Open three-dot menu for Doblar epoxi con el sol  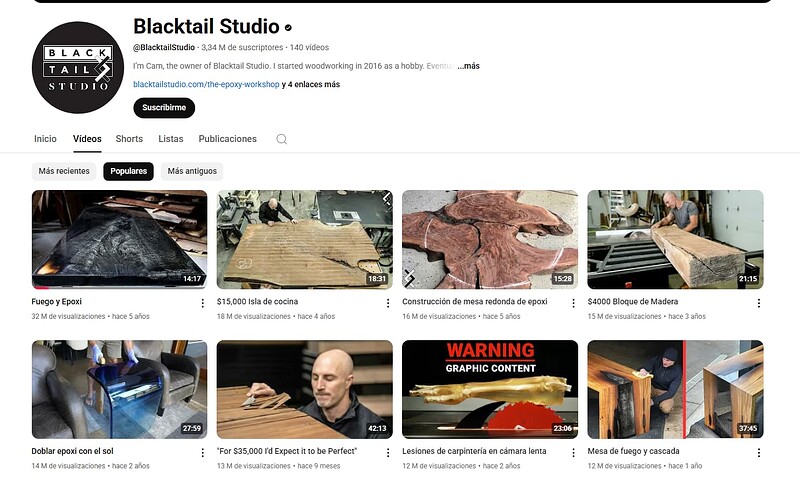click(x=202, y=452)
